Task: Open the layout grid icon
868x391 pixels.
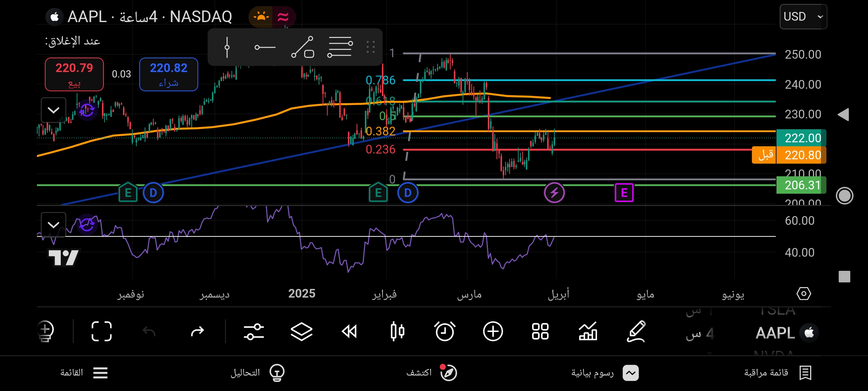Action: tap(540, 331)
